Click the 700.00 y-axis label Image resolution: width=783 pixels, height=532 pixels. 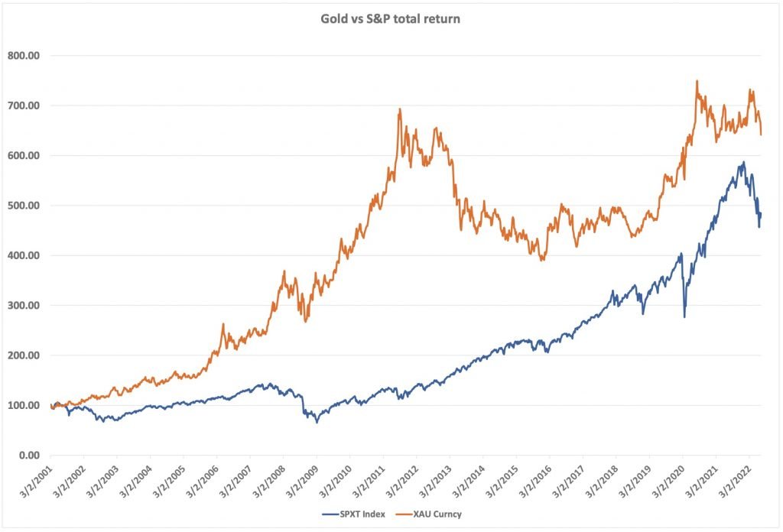click(x=24, y=105)
